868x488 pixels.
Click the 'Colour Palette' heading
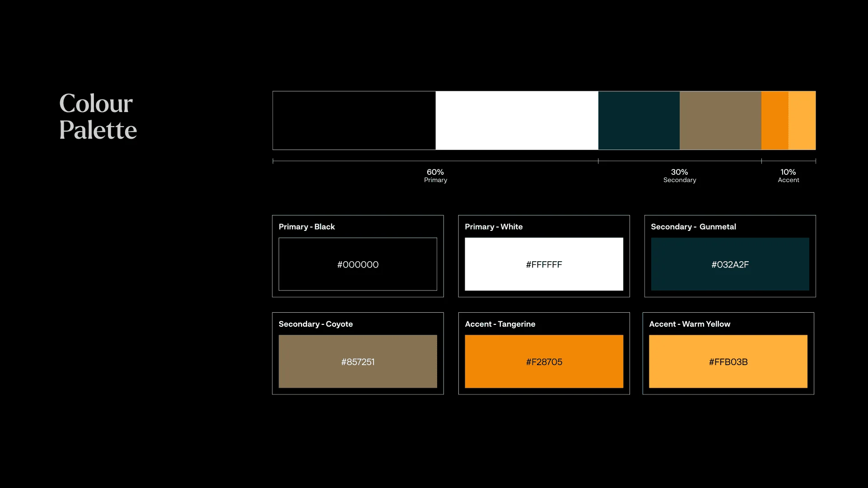pyautogui.click(x=98, y=117)
